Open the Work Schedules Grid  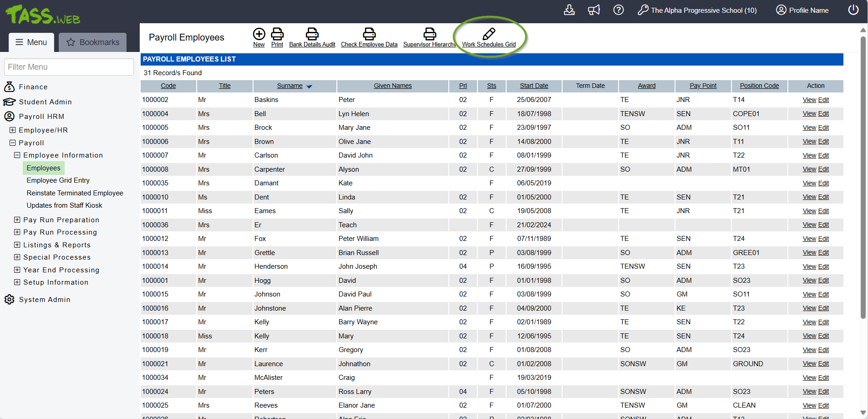click(489, 34)
